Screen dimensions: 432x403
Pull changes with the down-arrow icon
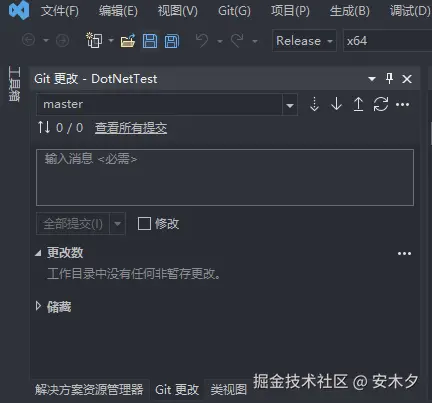[x=336, y=104]
